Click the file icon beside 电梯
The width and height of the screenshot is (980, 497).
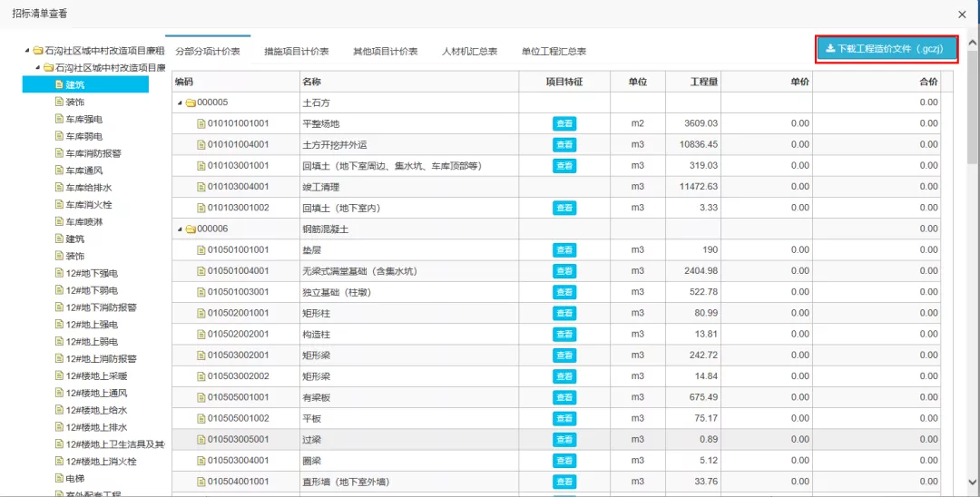click(59, 478)
